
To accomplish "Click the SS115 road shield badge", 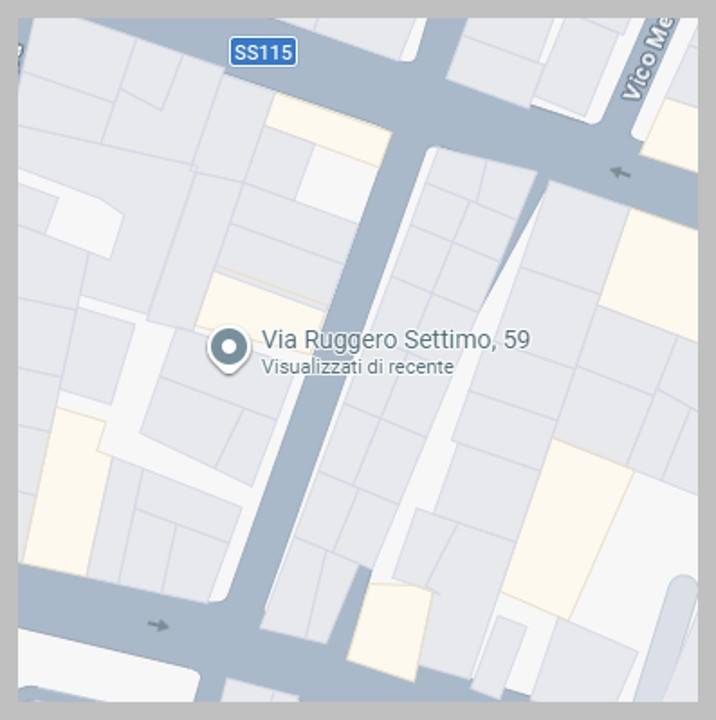I will coord(263,52).
